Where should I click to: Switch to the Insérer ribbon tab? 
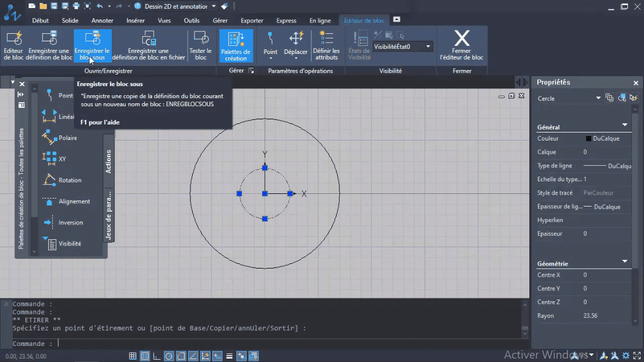tap(135, 21)
